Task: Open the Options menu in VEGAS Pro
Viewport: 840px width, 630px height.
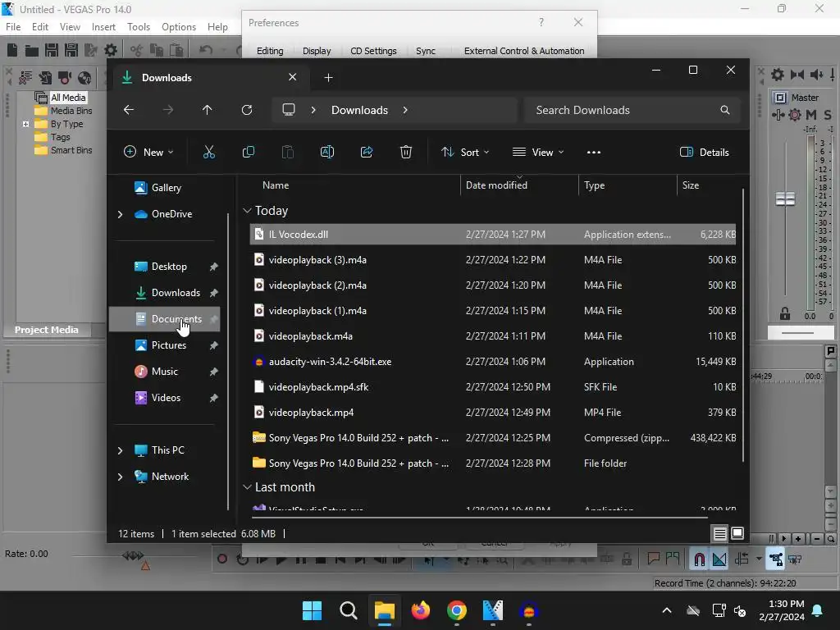Action: [x=178, y=27]
